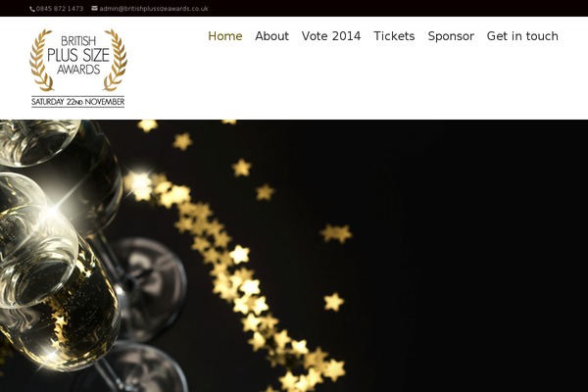Click the admin@britishplussizeawards.co.uk email address

pos(154,9)
